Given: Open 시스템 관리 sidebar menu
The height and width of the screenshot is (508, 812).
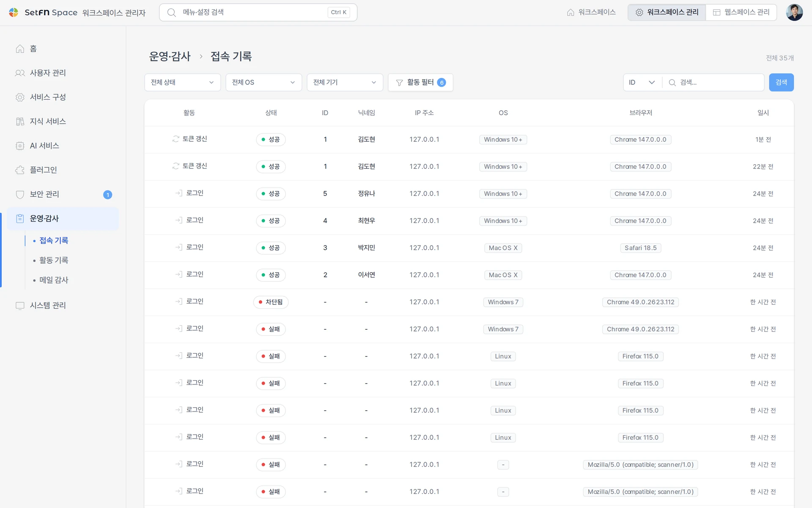Looking at the screenshot, I should point(63,305).
